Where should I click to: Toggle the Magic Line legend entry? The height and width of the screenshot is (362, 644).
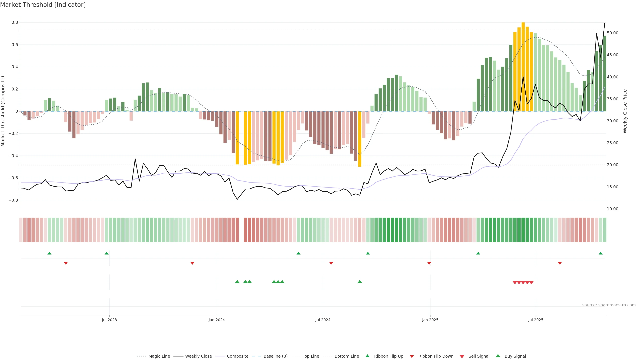[159, 356]
